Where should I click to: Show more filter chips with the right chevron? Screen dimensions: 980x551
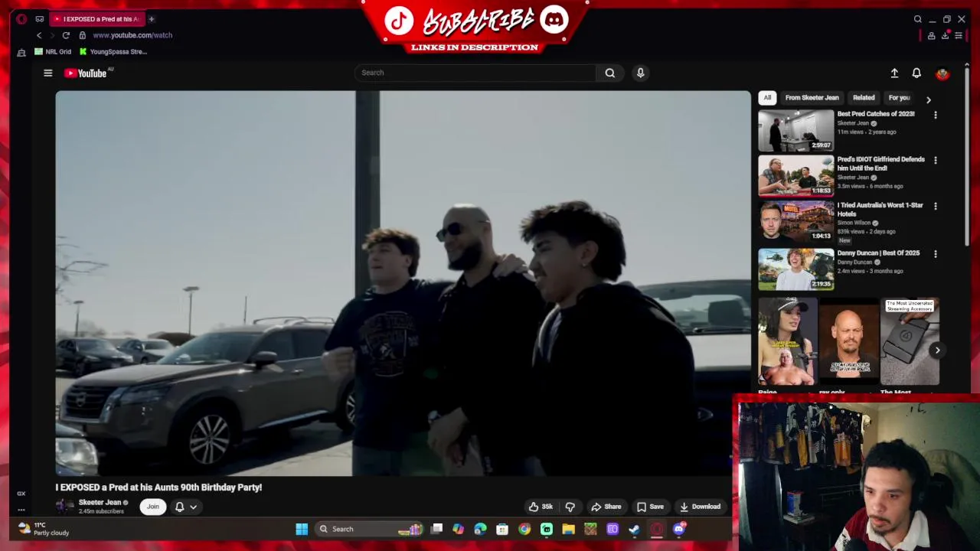click(x=928, y=99)
